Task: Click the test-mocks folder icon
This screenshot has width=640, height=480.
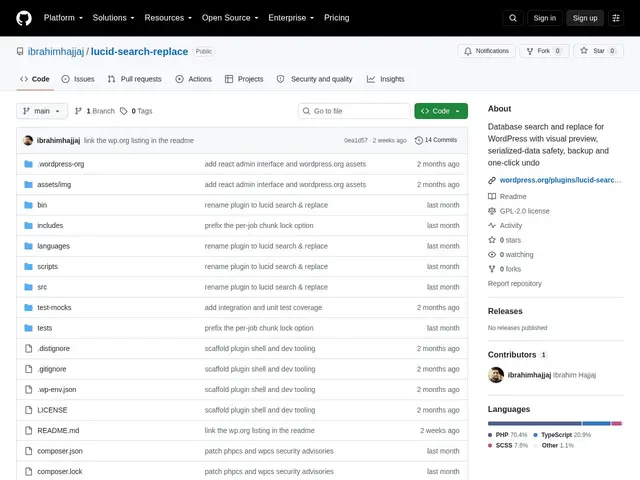Action: (x=28, y=307)
